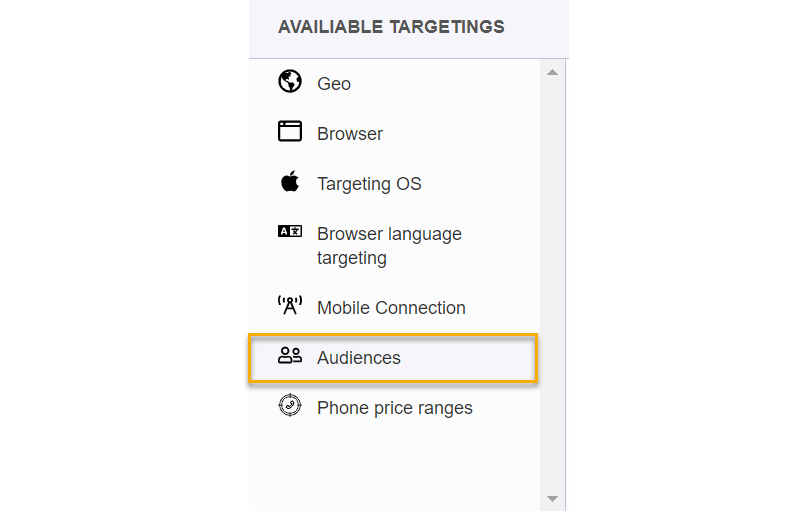Click the Audiences people icon

click(290, 355)
